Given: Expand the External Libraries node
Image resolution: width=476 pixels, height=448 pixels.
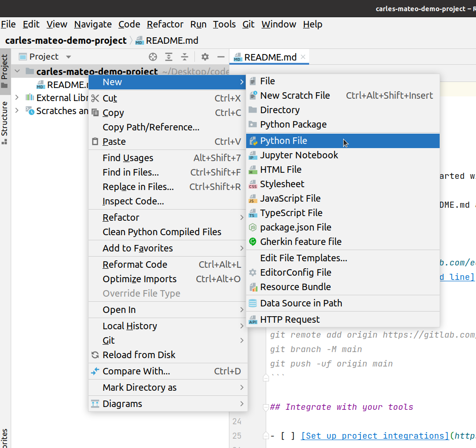Looking at the screenshot, I should (17, 97).
